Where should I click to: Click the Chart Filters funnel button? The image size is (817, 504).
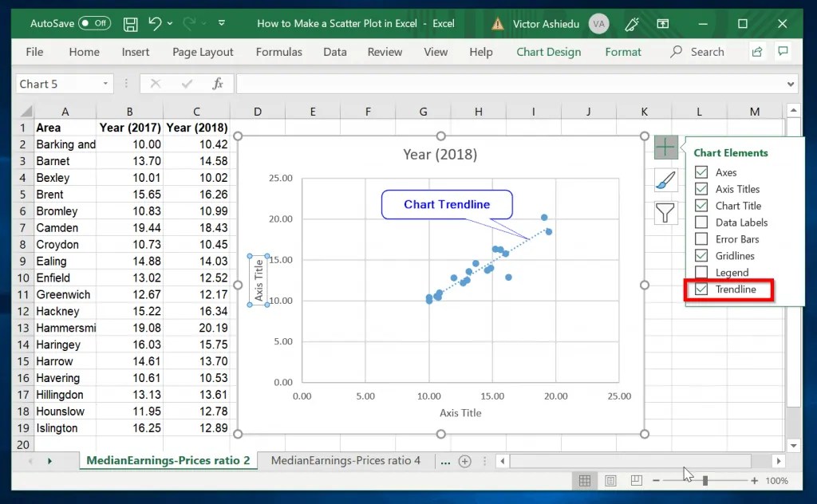coord(665,212)
